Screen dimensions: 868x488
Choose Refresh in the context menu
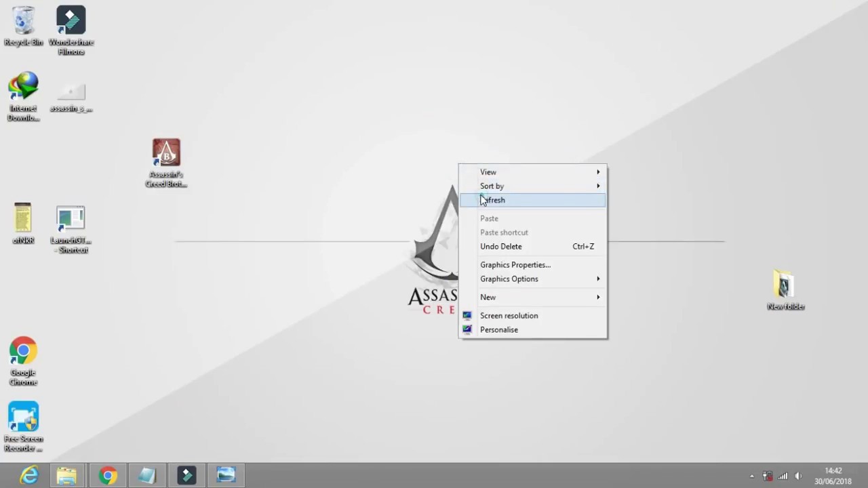tap(532, 200)
